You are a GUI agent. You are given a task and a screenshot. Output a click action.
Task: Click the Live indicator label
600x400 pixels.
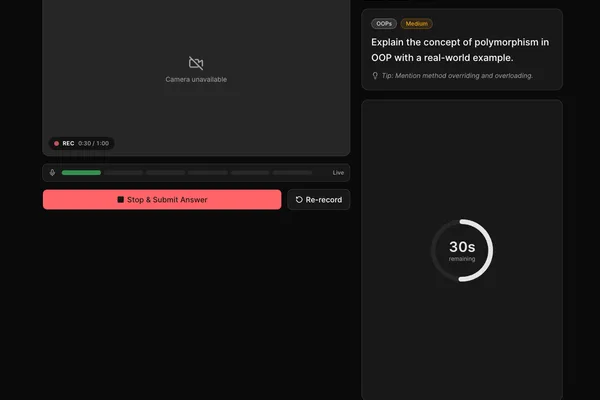(338, 173)
